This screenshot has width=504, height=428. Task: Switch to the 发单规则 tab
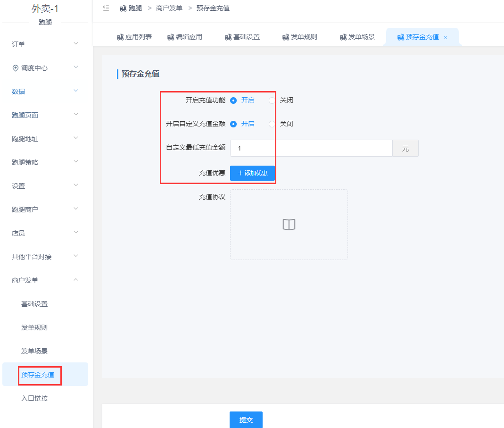[300, 37]
